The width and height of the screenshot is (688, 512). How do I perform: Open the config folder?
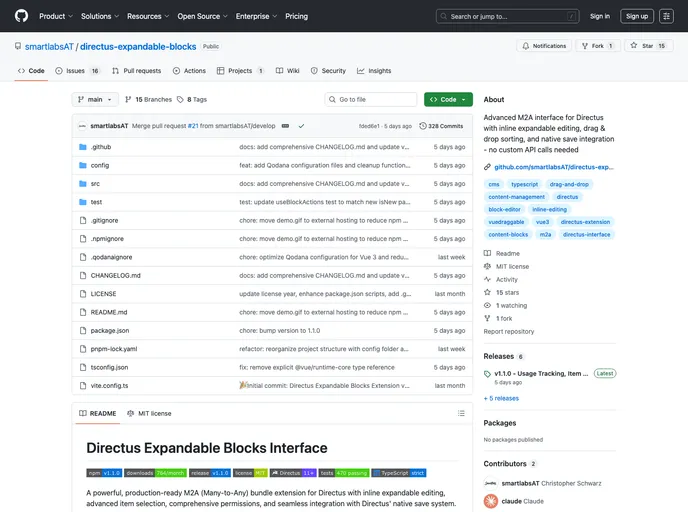100,165
